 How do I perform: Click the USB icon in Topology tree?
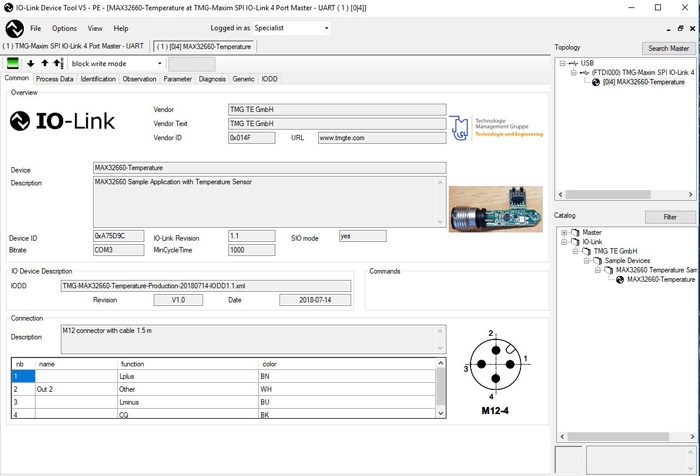[573, 63]
